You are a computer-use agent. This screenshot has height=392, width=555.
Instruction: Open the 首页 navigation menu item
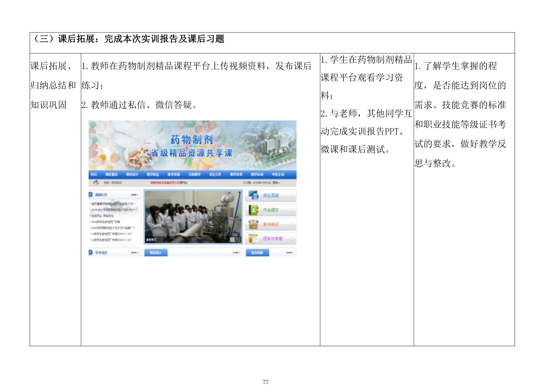pos(94,175)
